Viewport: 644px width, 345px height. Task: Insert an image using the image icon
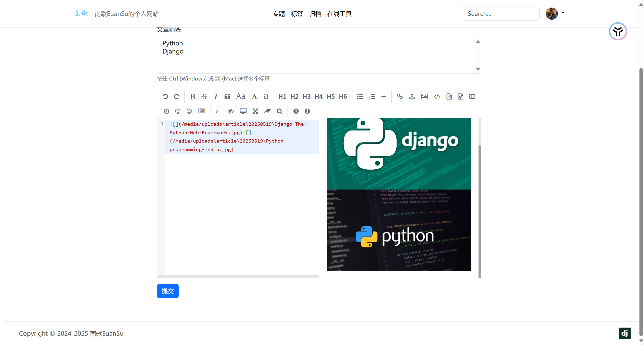point(424,96)
